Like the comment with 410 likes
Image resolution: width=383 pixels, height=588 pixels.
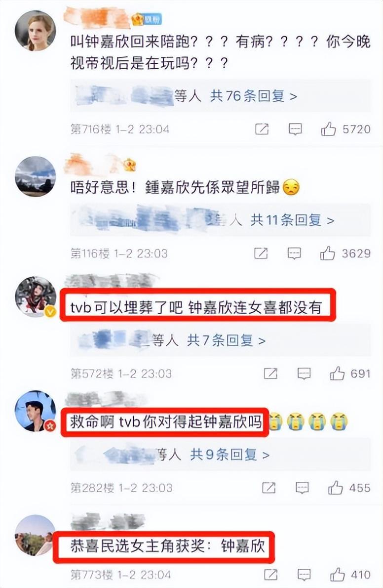pyautogui.click(x=337, y=575)
